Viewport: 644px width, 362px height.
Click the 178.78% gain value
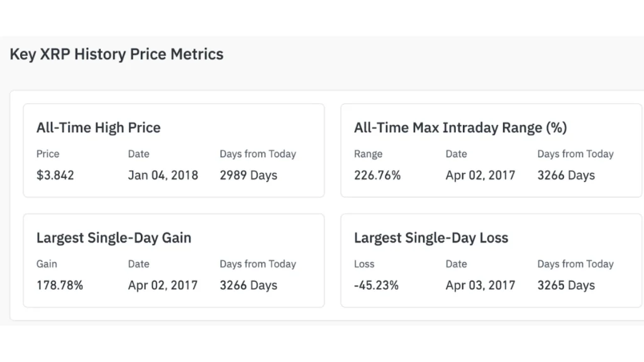coord(59,285)
